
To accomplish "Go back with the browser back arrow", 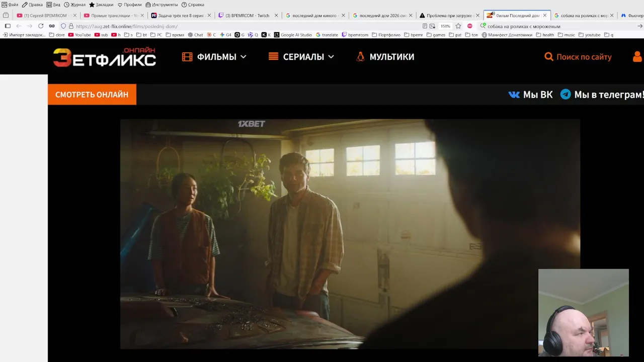I will point(19,26).
